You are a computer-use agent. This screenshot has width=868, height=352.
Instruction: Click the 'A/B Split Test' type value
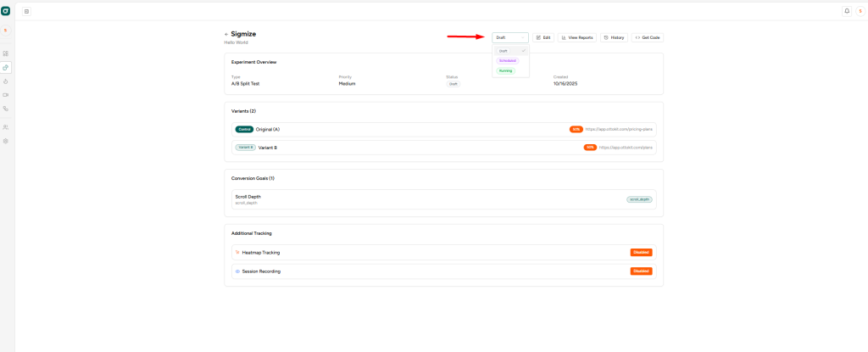(x=245, y=84)
